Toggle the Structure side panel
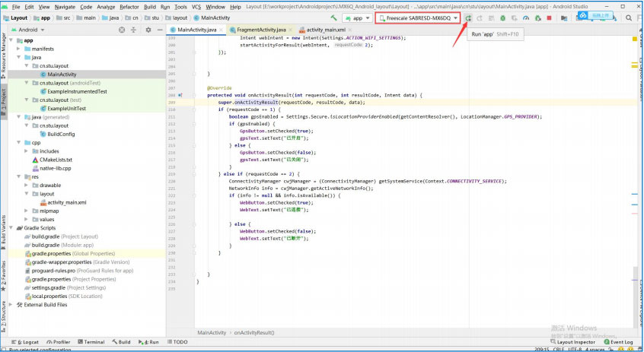The image size is (644, 352). [3, 316]
